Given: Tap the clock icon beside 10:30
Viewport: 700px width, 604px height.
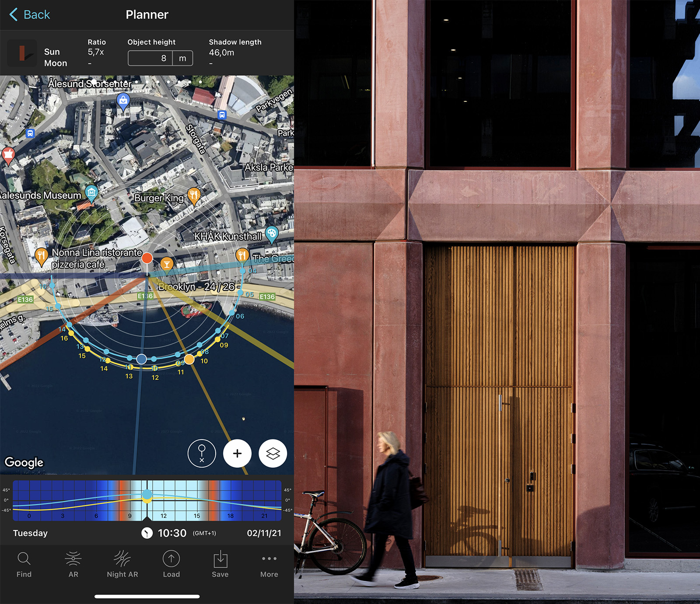Looking at the screenshot, I should pyautogui.click(x=147, y=533).
